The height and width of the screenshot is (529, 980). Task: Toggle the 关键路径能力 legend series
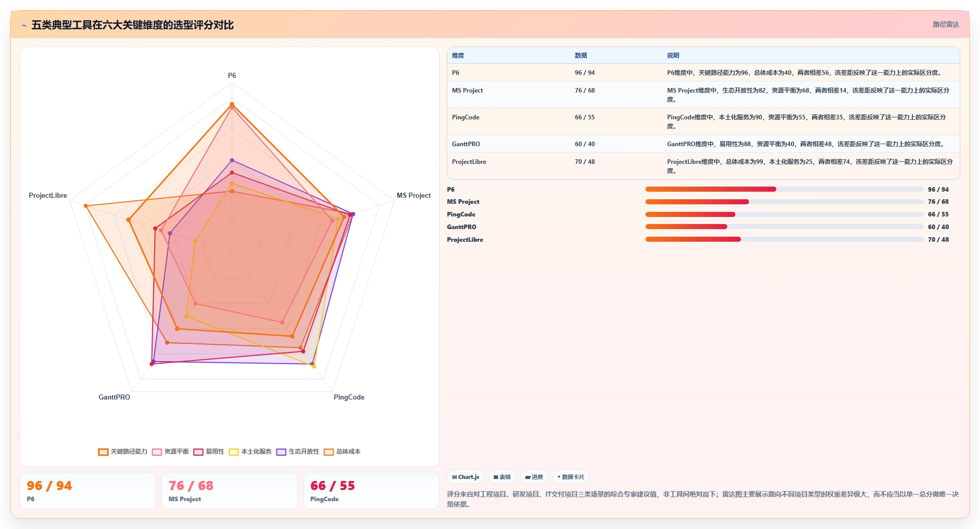[123, 452]
